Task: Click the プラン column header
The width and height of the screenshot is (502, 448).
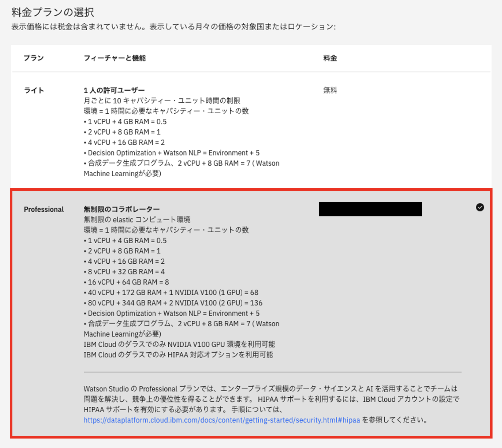Action: 34,58
